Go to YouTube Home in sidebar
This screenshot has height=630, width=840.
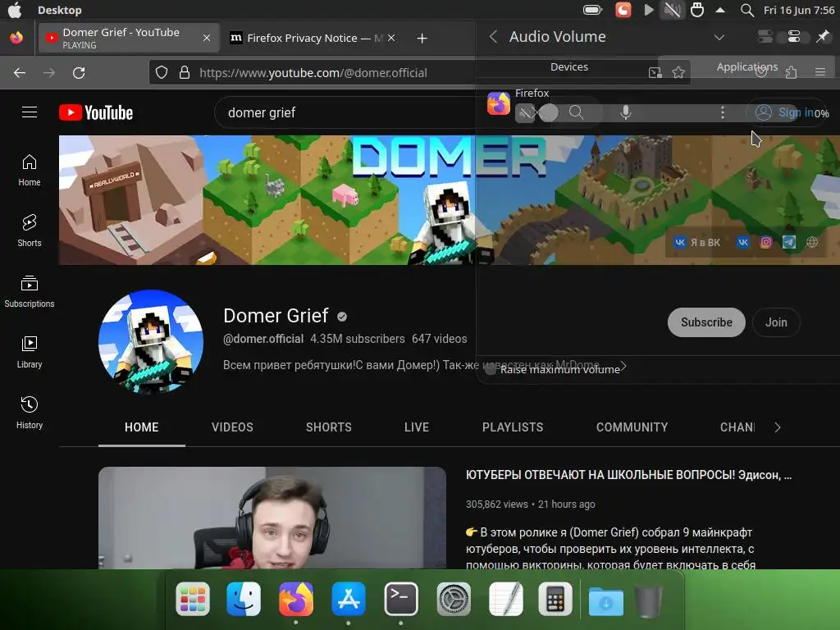coord(30,171)
